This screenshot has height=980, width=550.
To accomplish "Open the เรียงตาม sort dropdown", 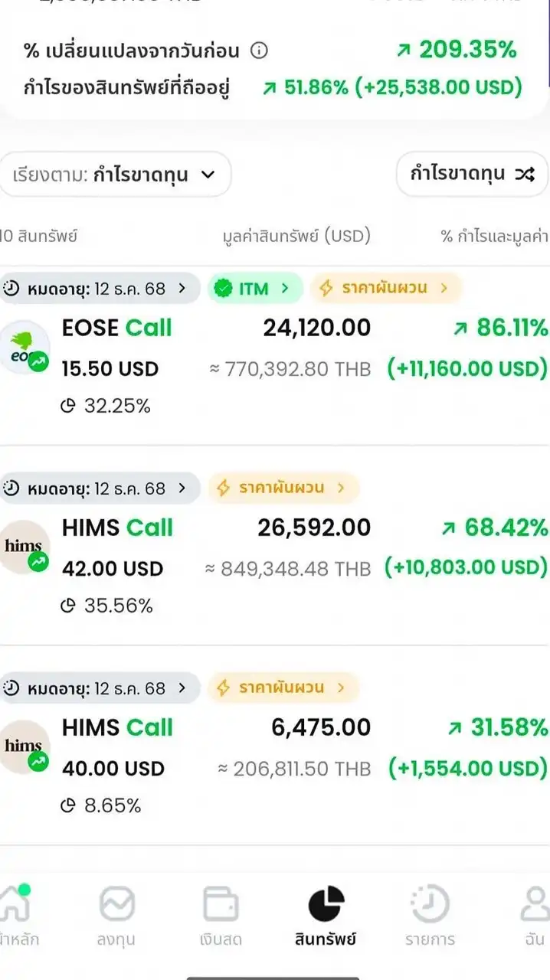I will point(114,175).
